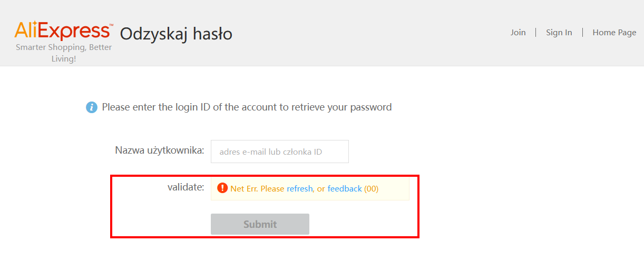Click the "or" between refresh and feedback
644x272 pixels.
(x=321, y=188)
